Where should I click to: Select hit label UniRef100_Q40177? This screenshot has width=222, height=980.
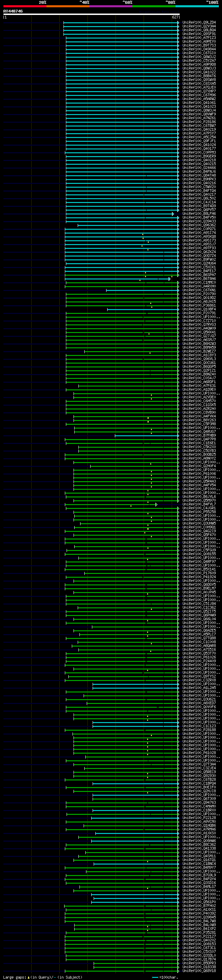pos(199,149)
